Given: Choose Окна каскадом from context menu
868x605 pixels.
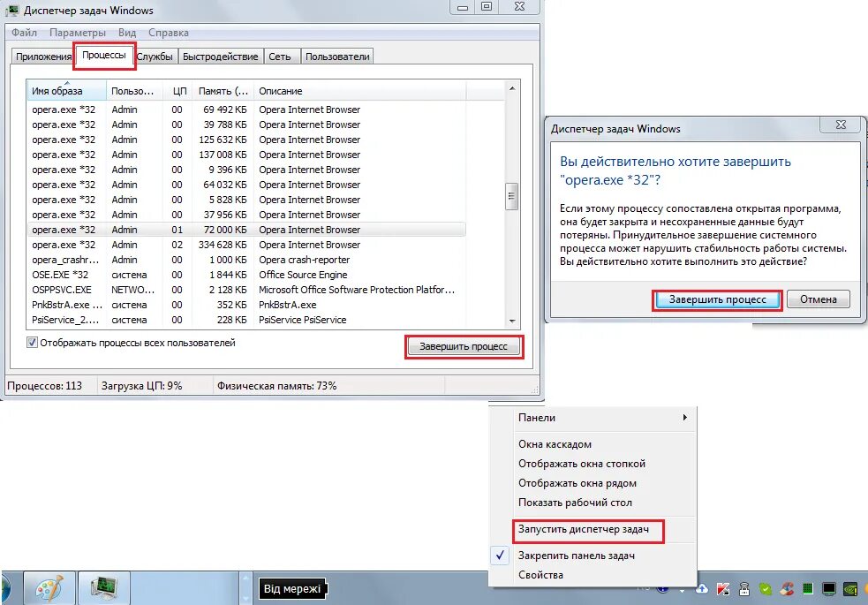Looking at the screenshot, I should click(x=555, y=444).
